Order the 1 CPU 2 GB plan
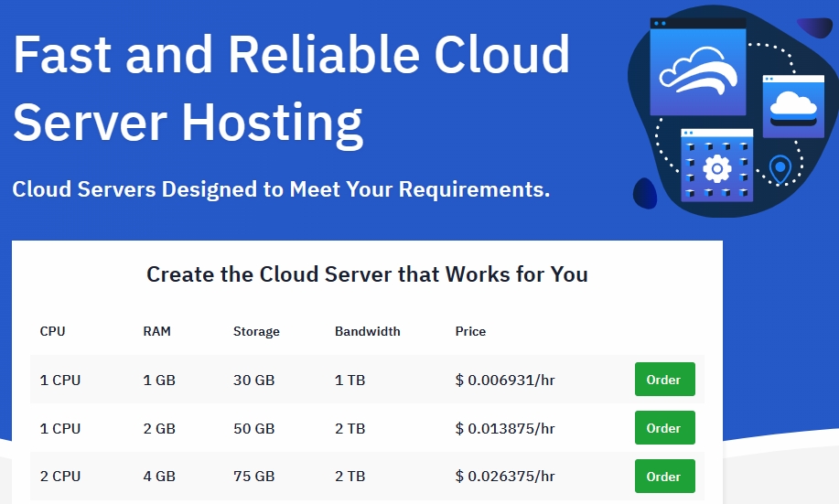Screen dimensions: 839x504 pyautogui.click(x=664, y=428)
